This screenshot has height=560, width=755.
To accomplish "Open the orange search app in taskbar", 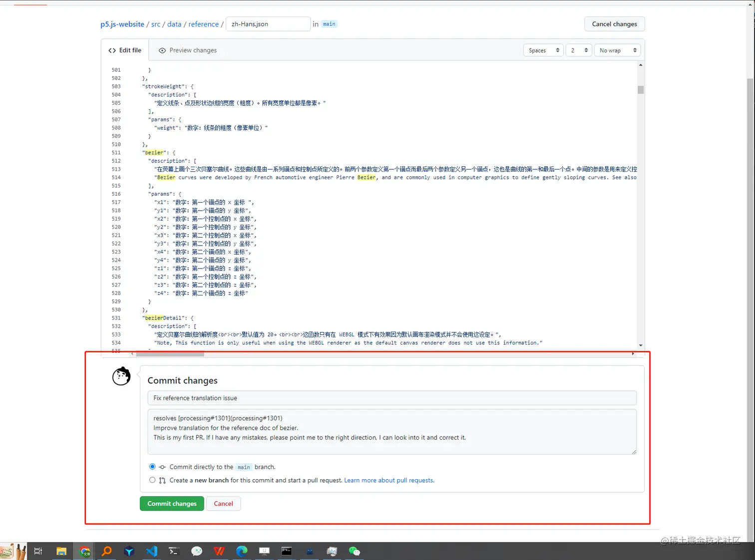I will pos(107,551).
